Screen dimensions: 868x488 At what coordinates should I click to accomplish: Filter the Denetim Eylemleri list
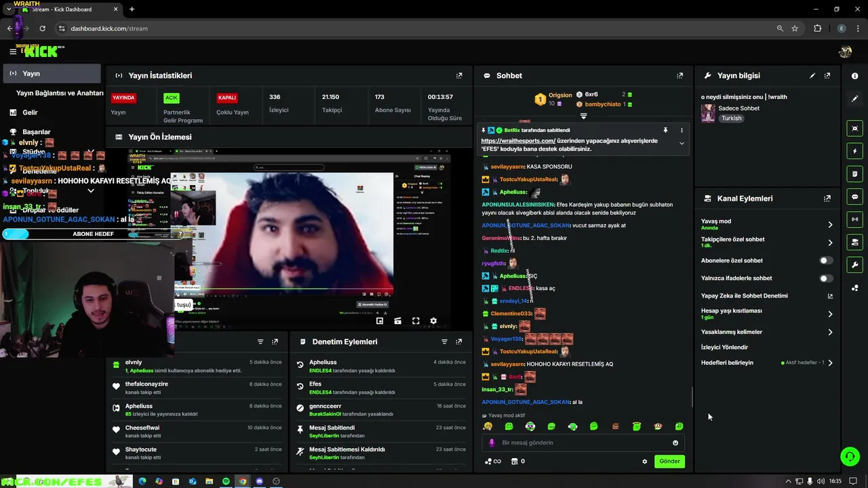(444, 342)
